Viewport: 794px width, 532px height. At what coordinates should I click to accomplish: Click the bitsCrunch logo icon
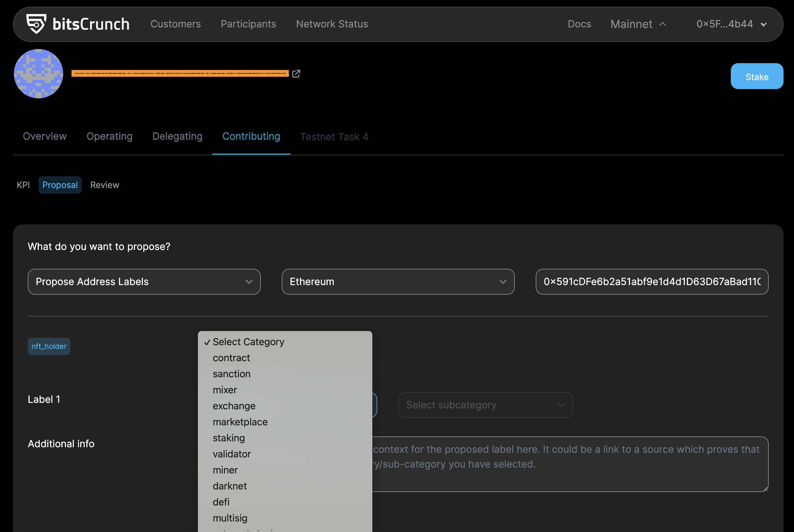point(36,24)
